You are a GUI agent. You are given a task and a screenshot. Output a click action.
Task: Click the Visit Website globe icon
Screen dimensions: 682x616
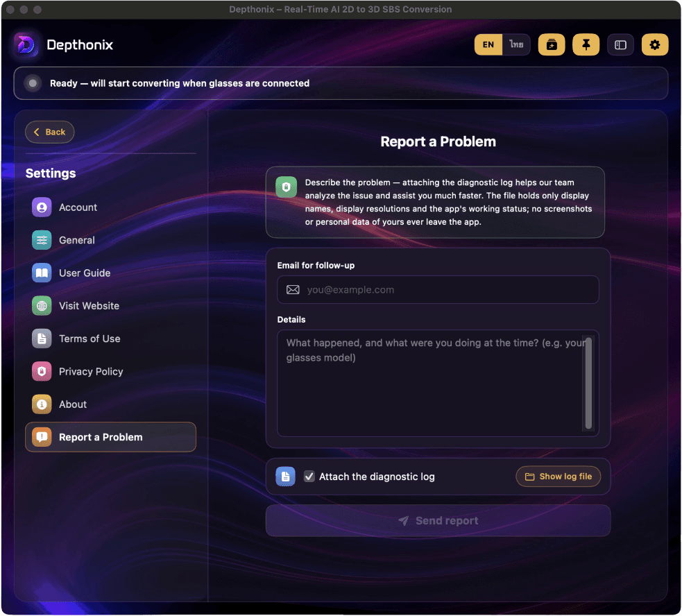pyautogui.click(x=42, y=306)
